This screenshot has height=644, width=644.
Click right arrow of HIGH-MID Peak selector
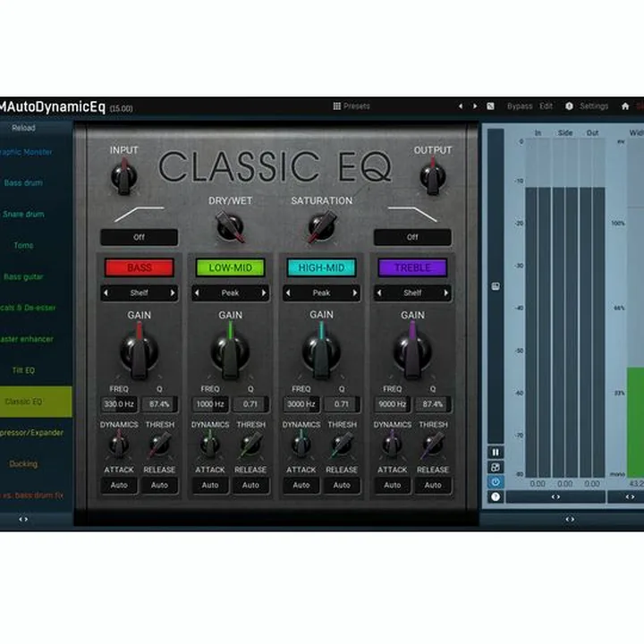pos(355,292)
